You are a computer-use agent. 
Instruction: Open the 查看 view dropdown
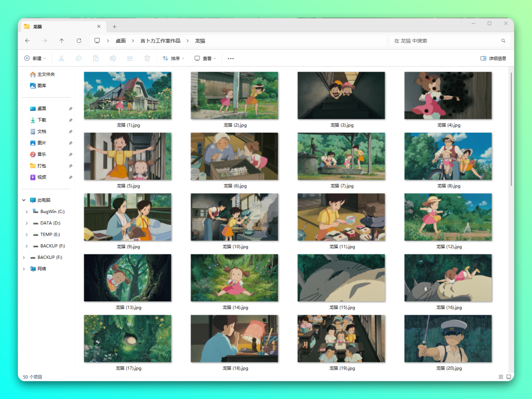click(205, 58)
